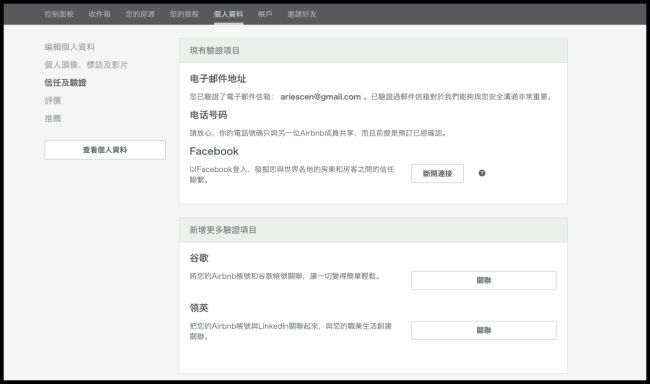Click the LinkedIn linking description text
Screen dimensions: 650x384
291,331
